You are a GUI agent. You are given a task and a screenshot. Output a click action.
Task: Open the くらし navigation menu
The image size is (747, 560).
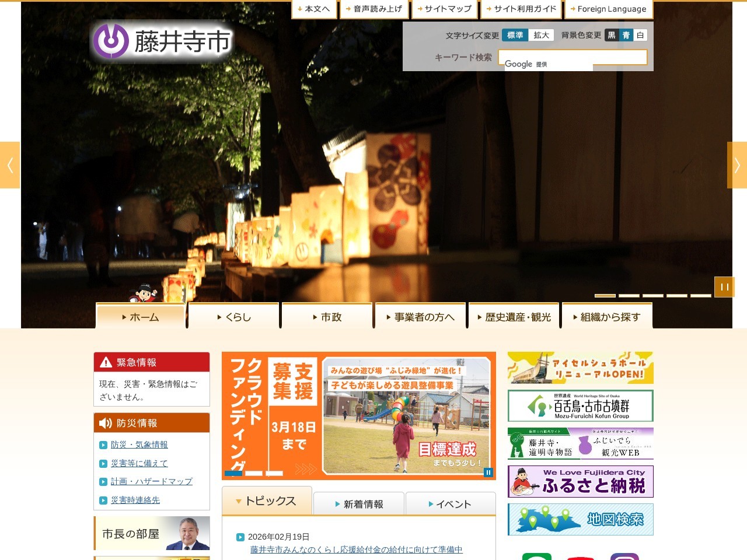[233, 316]
